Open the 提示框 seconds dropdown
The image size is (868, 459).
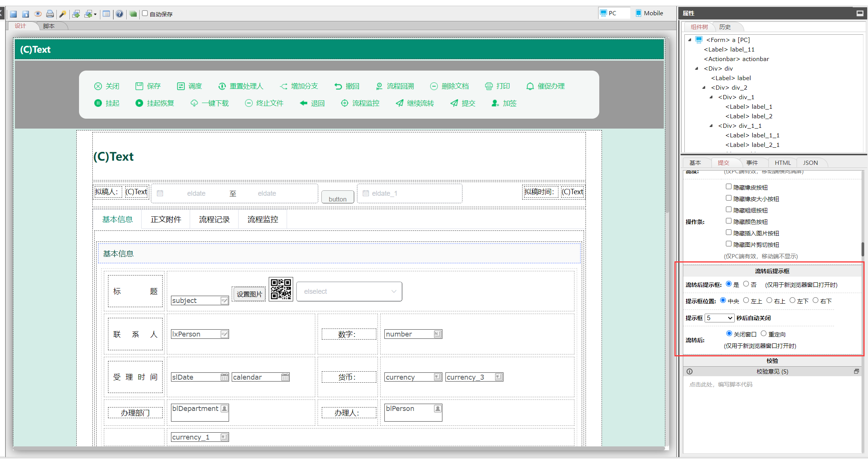point(719,318)
